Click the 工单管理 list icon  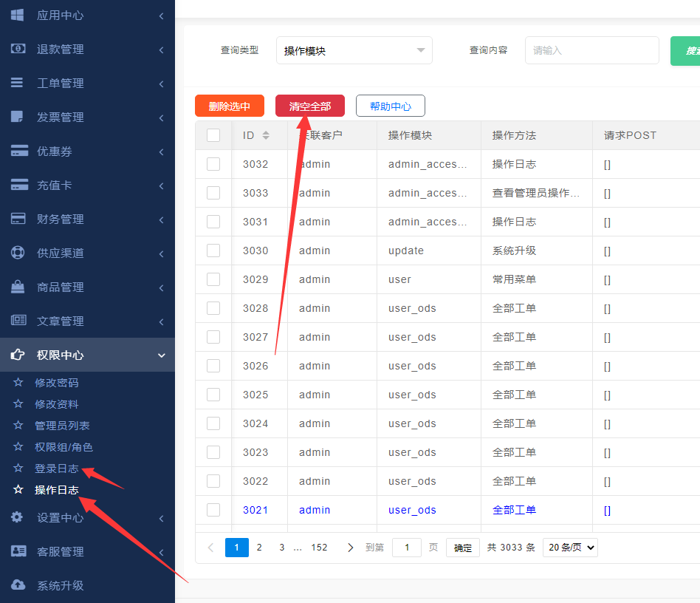click(17, 83)
